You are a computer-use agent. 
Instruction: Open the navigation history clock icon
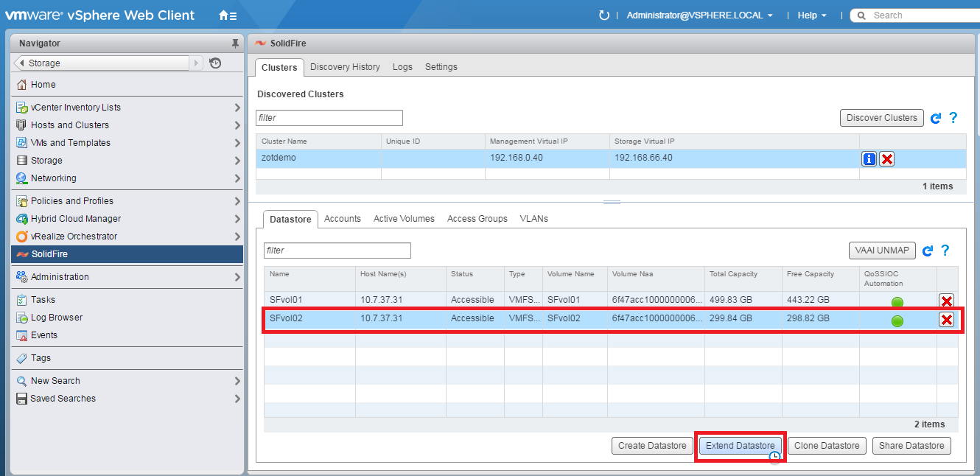click(x=215, y=63)
